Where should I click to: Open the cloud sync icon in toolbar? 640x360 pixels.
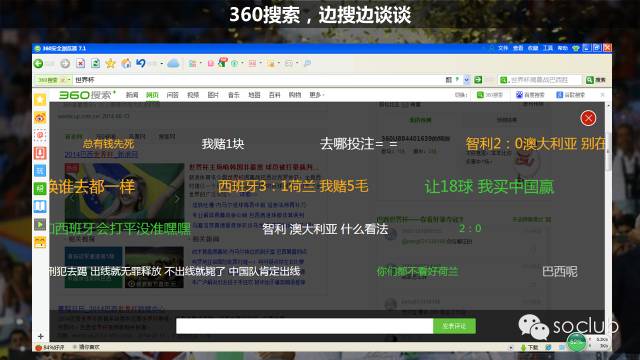coord(173,63)
